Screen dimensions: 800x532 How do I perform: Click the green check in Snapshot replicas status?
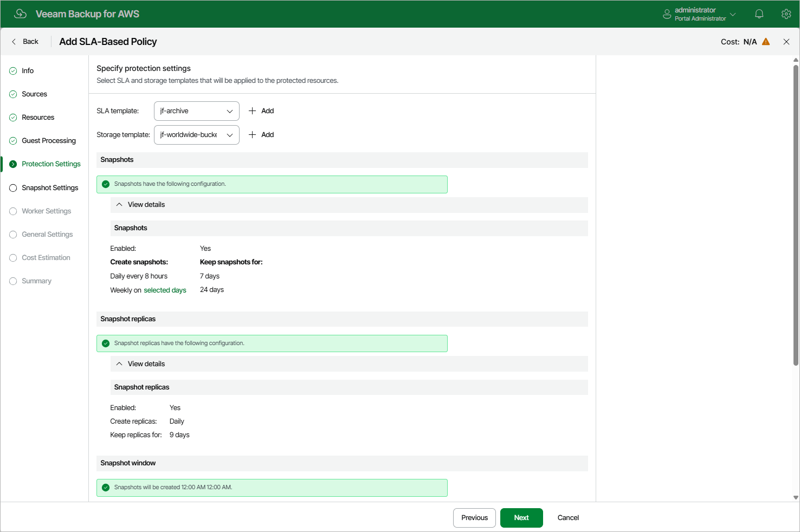point(106,343)
